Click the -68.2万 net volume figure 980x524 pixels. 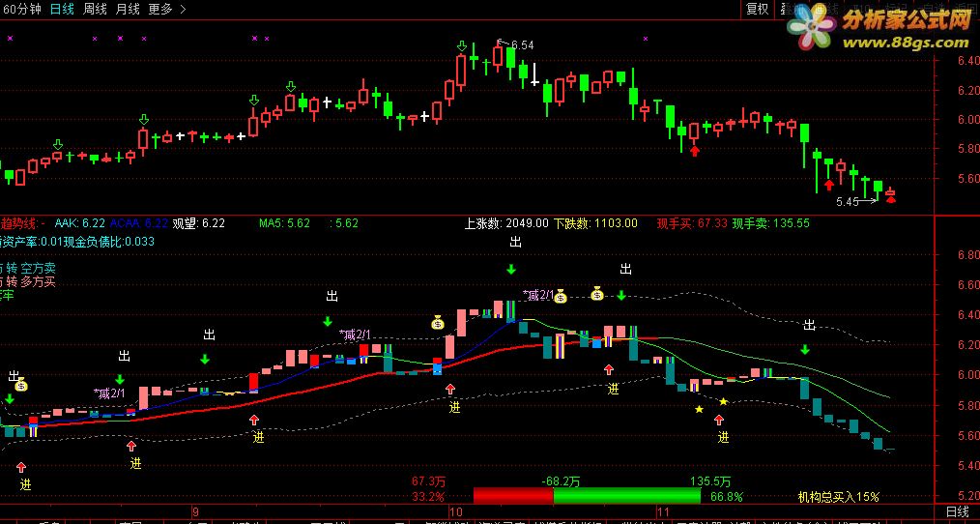(560, 481)
